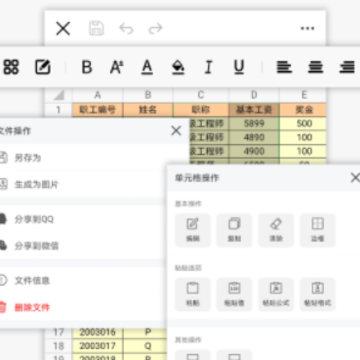The image size is (360, 360).
Task: Click the cell containing P
Action: [x=145, y=332]
